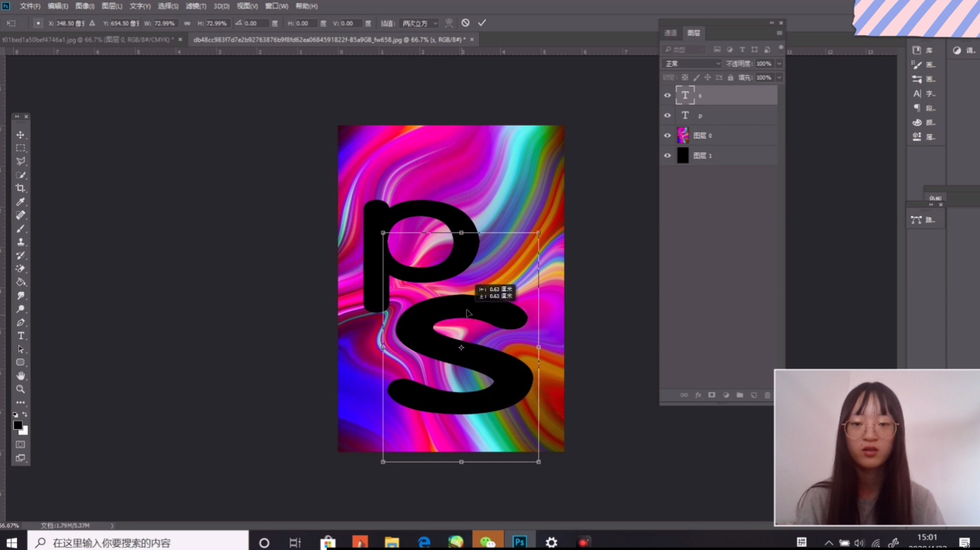Click the Windows search box in taskbar

pos(139,542)
